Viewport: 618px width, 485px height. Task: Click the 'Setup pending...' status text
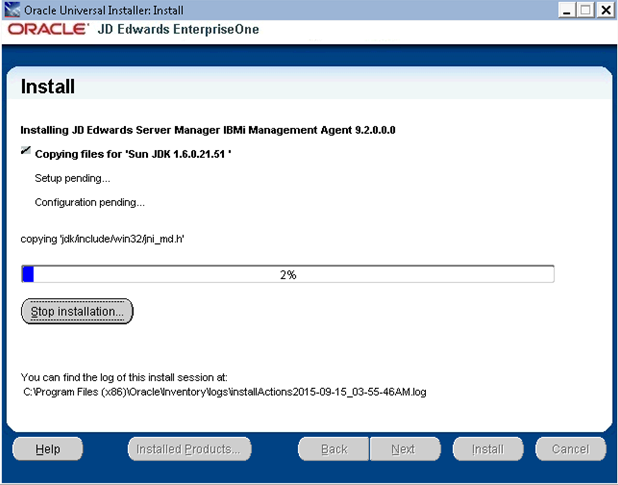(73, 178)
